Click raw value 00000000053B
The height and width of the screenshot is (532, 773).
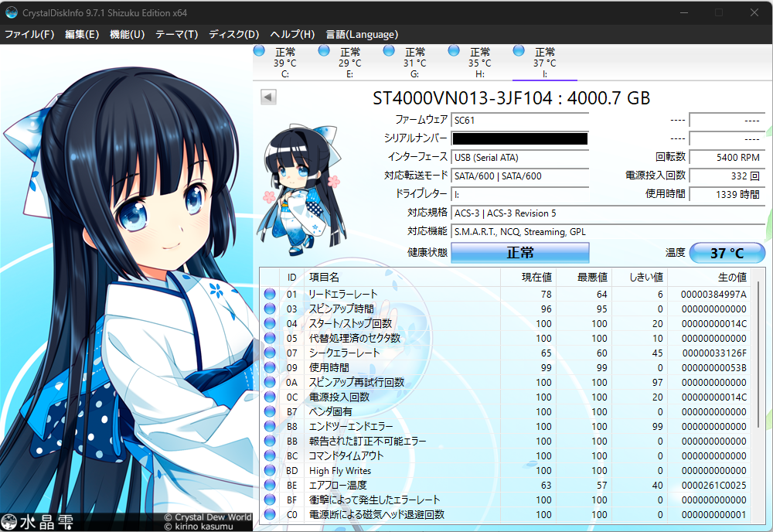[713, 368]
